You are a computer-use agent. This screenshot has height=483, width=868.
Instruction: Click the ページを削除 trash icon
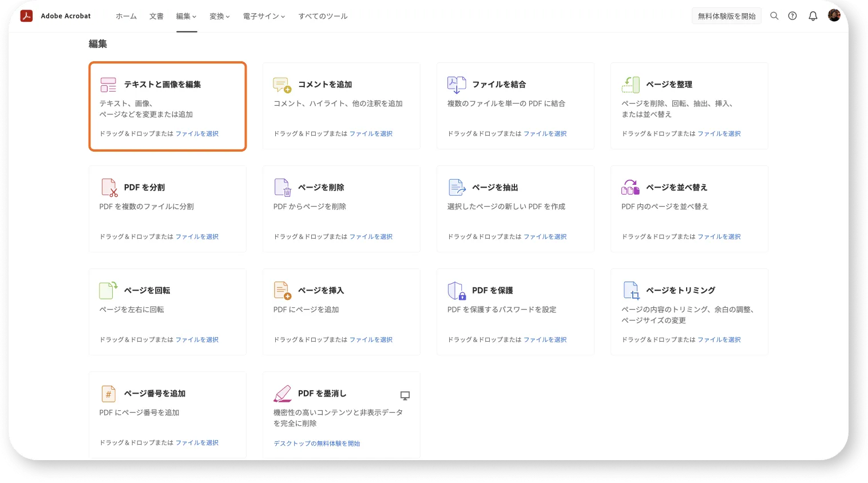(283, 188)
